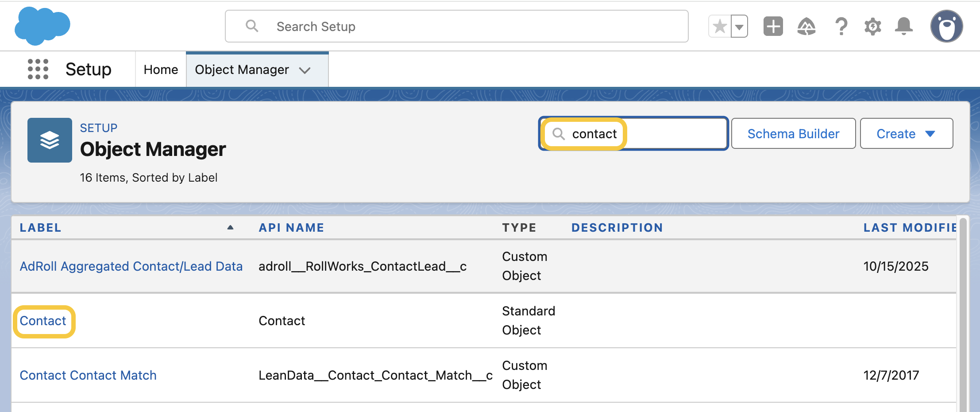980x412 pixels.
Task: Open the Contact standard object link
Action: 43,321
